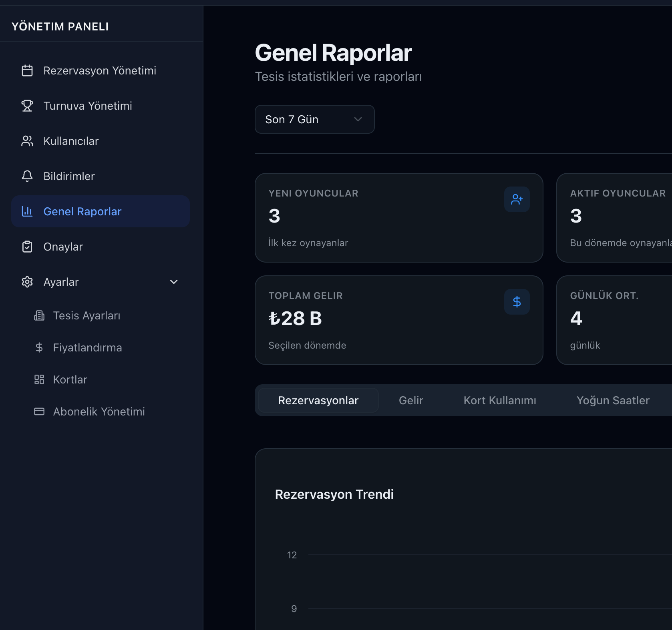Select the Rezervasyon Yönetimi calendar icon
This screenshot has width=672, height=630.
click(27, 70)
